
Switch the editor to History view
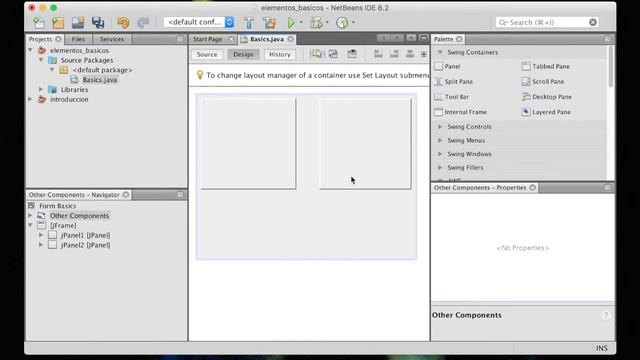[x=280, y=54]
